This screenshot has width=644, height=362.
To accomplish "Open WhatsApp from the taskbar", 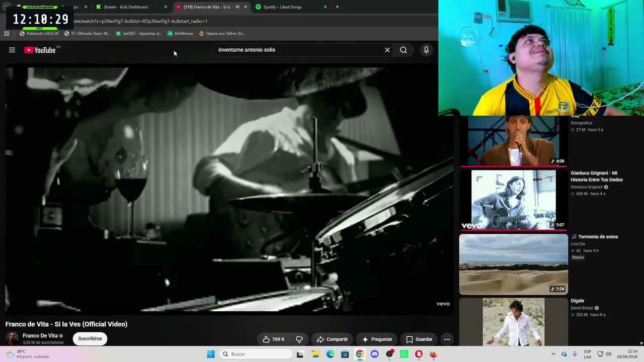I will tap(404, 354).
